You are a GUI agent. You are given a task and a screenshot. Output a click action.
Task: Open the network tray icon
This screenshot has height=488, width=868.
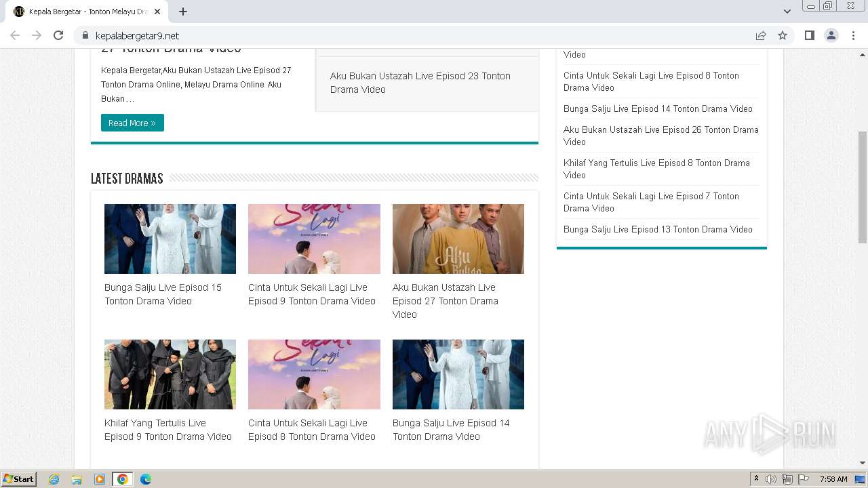tap(787, 479)
